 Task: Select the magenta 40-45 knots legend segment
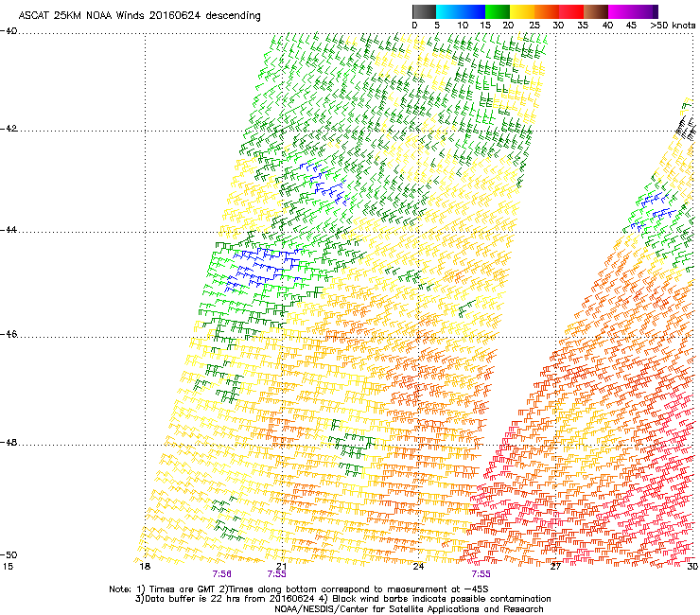(621, 11)
